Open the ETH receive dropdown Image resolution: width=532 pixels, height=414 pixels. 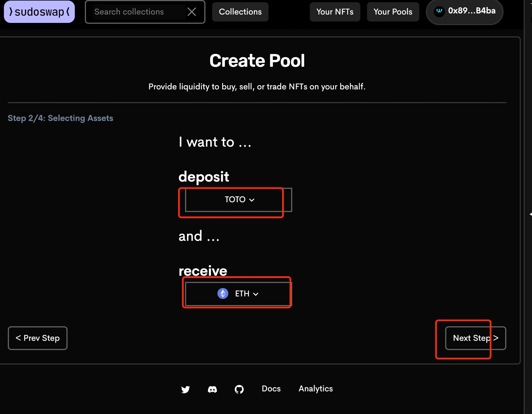pyautogui.click(x=238, y=294)
